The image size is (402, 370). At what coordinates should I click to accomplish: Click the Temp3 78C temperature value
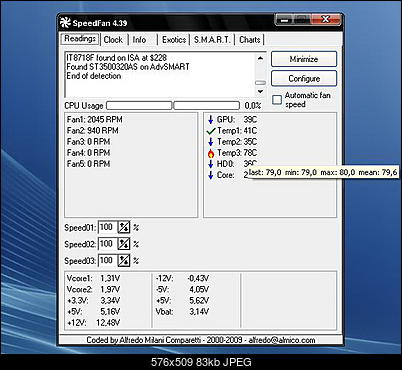pos(250,153)
